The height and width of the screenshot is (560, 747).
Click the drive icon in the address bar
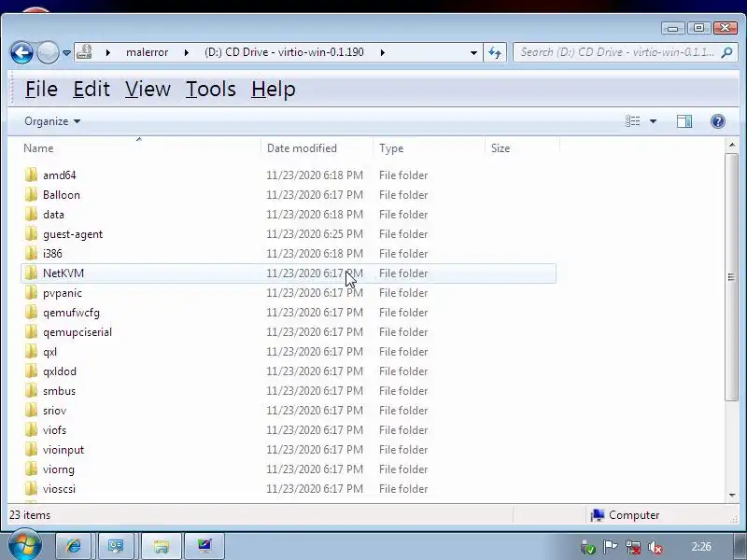[x=84, y=52]
